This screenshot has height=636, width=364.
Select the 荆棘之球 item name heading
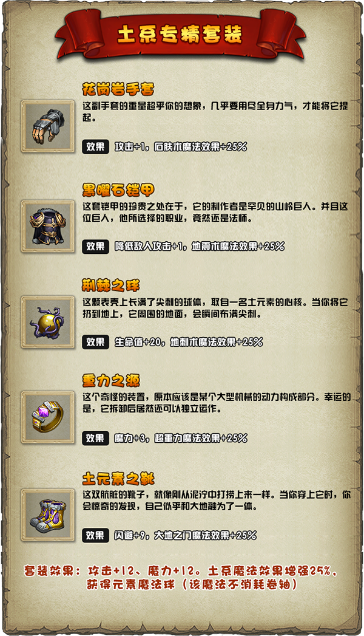110,286
